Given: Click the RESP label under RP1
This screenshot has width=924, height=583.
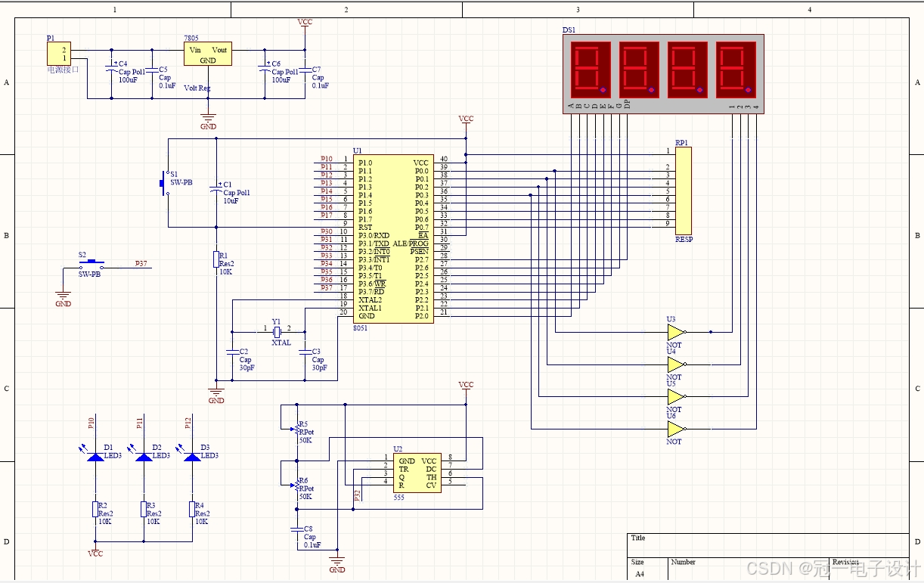Looking at the screenshot, I should point(684,240).
